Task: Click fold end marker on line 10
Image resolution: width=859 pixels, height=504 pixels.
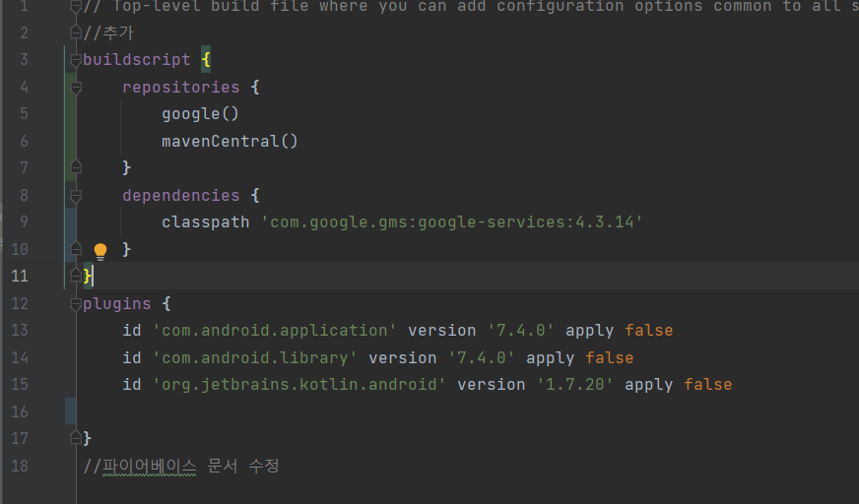Action: 76,248
